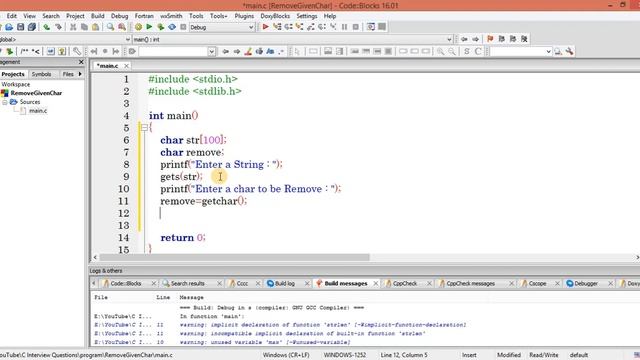Open the main() : int function dropdown
The image size is (640, 360).
(449, 40)
